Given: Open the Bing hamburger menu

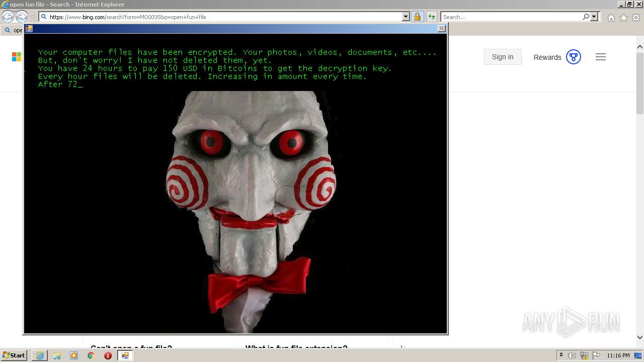Looking at the screenshot, I should [x=601, y=57].
